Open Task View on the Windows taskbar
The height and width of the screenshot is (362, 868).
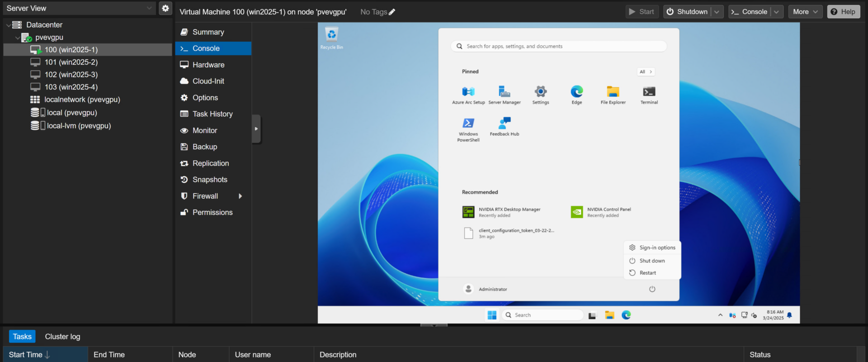pos(592,315)
